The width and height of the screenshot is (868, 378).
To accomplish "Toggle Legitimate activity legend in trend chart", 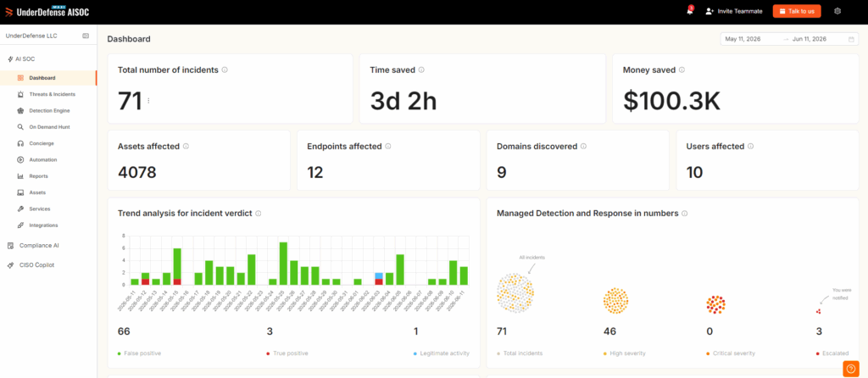I will pos(441,353).
